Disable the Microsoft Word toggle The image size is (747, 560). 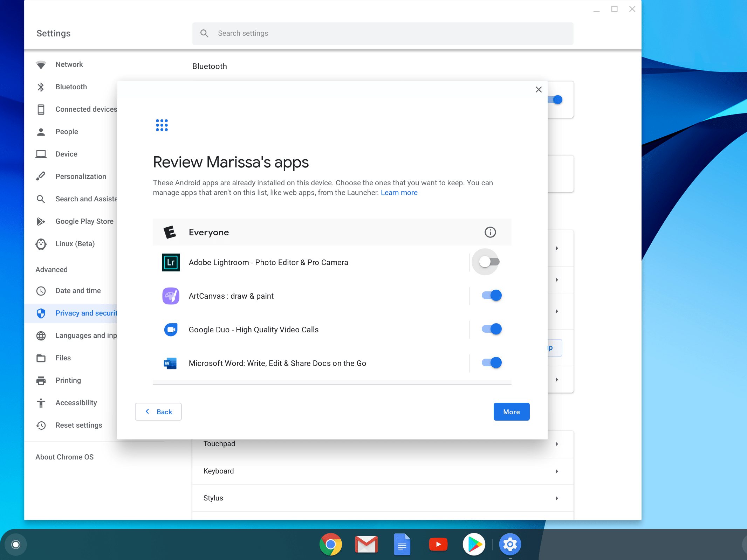point(492,363)
